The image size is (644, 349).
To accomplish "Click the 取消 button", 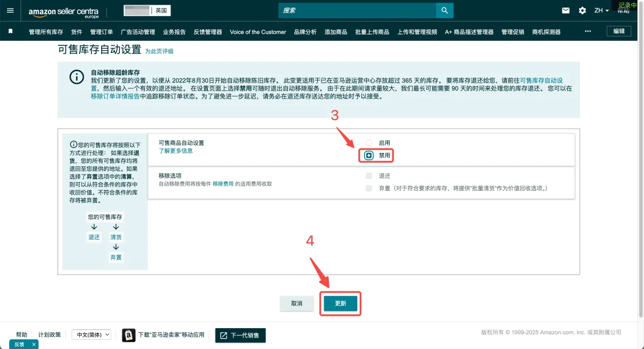I will [x=297, y=303].
